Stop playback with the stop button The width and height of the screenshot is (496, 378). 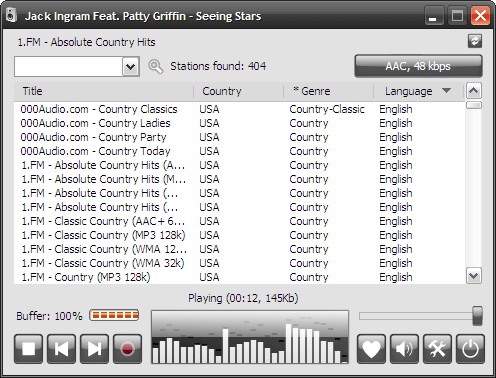[x=28, y=349]
